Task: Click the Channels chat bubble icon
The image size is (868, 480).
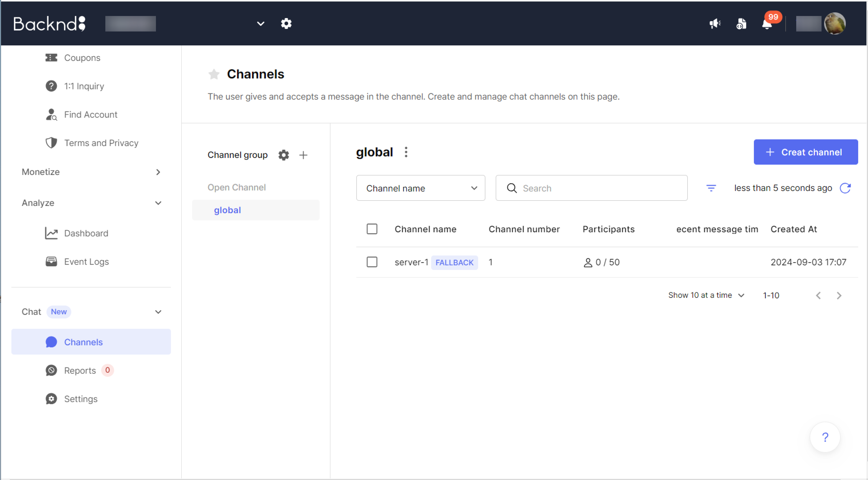Action: [x=51, y=342]
